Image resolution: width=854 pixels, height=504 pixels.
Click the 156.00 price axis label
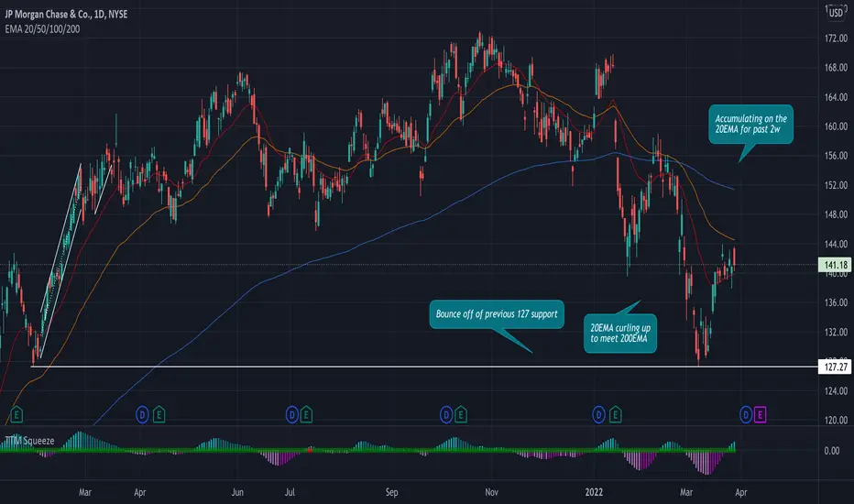(836, 156)
